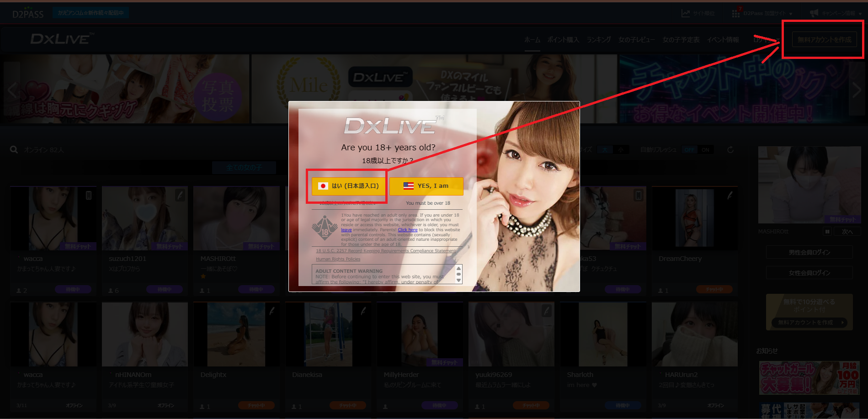This screenshot has height=419, width=868.
Task: Open サイト順位 site ranking chart icon
Action: coord(686,13)
